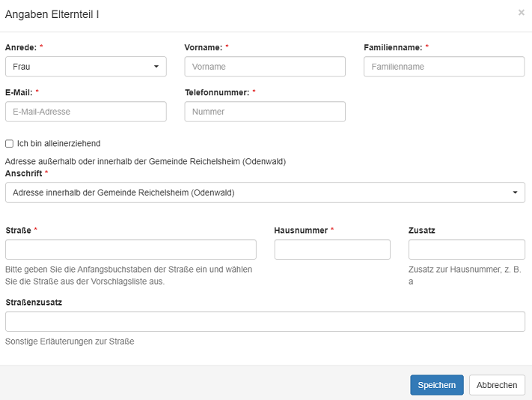Open the Anrede dropdown showing Frau
Viewport: 532px width, 400px height.
(86, 67)
